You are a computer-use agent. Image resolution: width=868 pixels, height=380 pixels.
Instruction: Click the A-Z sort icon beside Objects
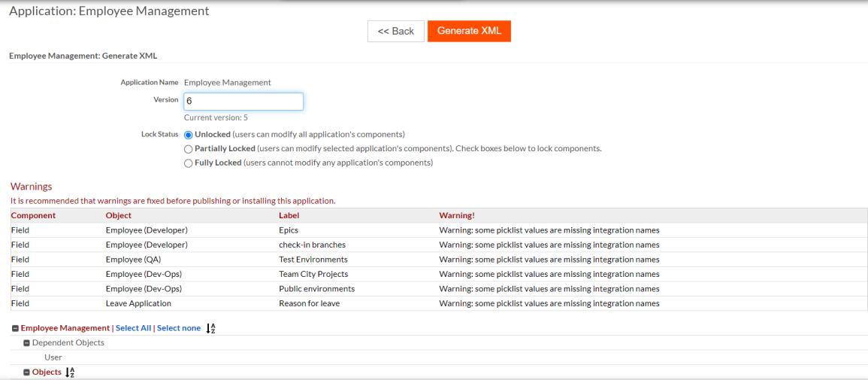click(70, 372)
